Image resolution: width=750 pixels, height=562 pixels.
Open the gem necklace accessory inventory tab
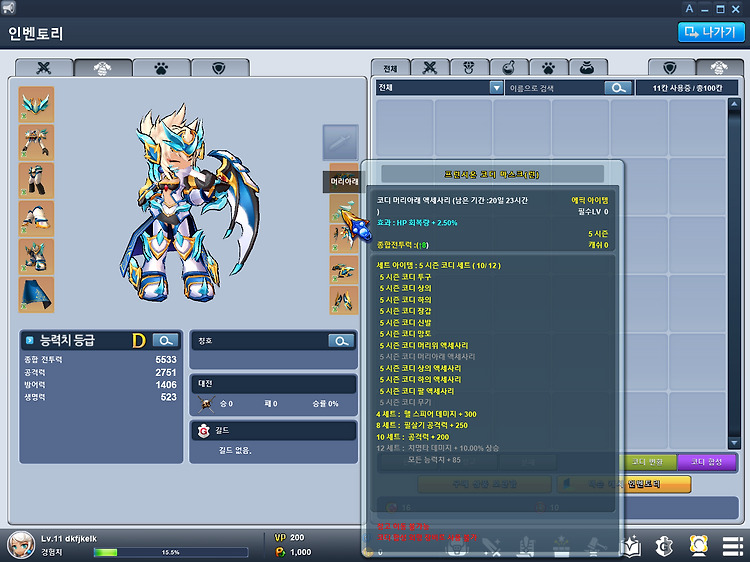(x=469, y=68)
